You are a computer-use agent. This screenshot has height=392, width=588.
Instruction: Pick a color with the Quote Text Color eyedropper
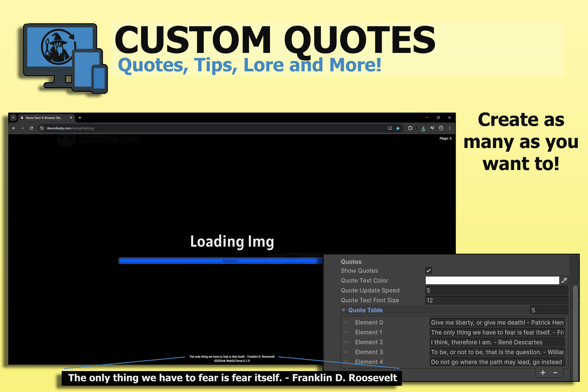(x=563, y=280)
